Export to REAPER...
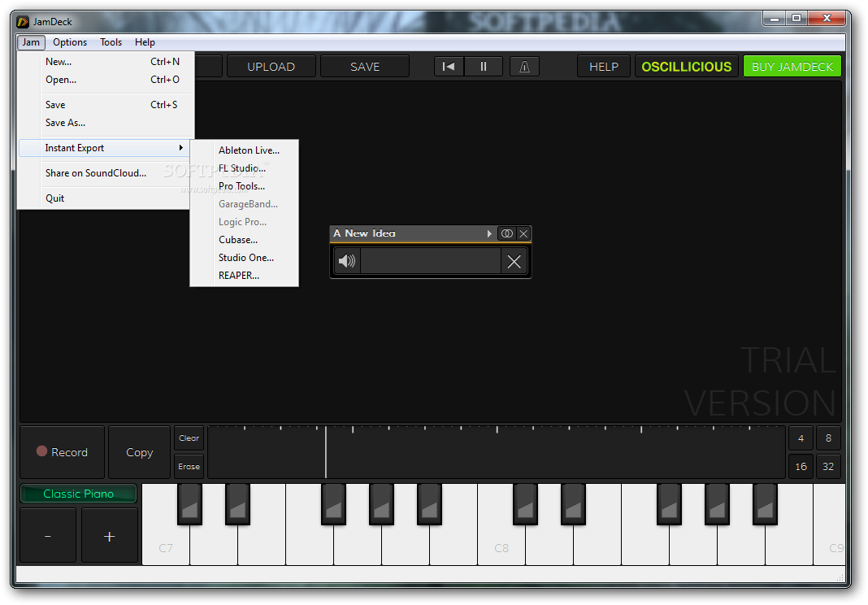The height and width of the screenshot is (605, 868). 244,276
